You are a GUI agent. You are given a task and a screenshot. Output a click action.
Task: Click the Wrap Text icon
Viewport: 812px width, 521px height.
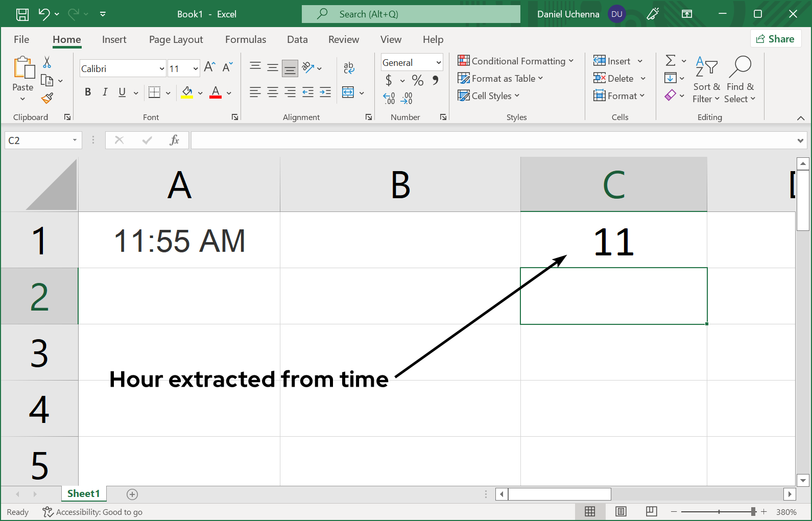point(349,67)
